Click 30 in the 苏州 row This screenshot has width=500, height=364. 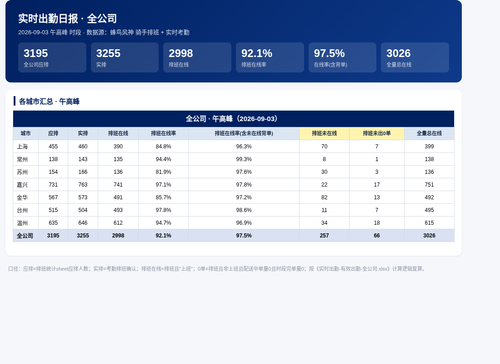(x=324, y=172)
